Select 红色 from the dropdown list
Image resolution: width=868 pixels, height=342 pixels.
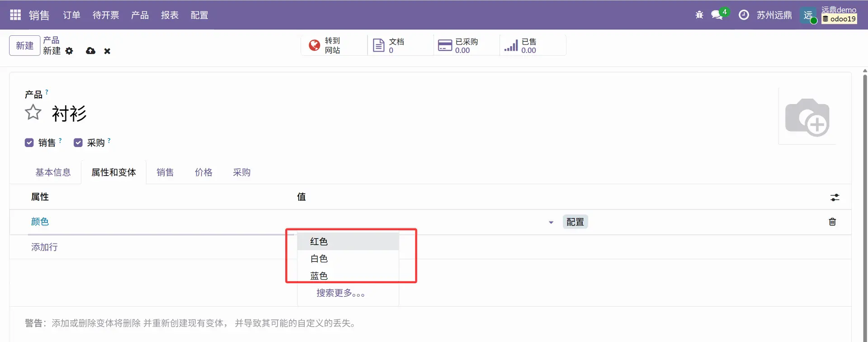point(319,242)
